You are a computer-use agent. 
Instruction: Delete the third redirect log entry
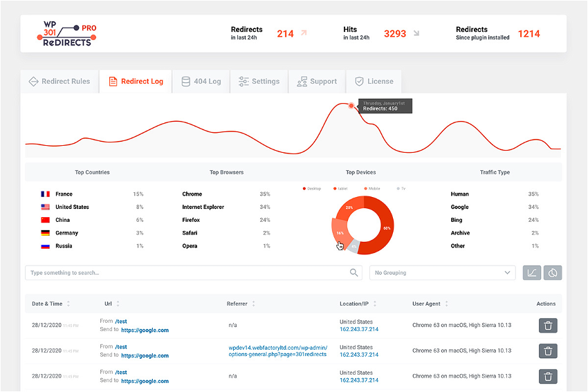(548, 377)
